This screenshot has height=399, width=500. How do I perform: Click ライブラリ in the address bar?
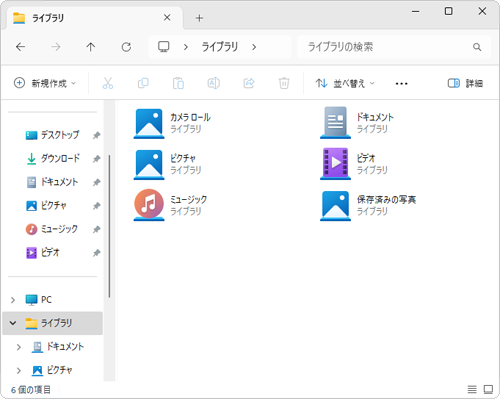pyautogui.click(x=220, y=47)
